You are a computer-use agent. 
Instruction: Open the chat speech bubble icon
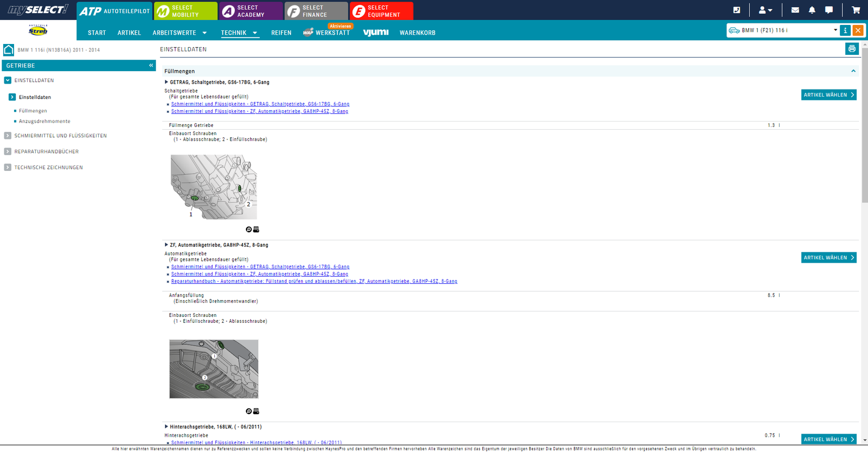[x=829, y=10]
